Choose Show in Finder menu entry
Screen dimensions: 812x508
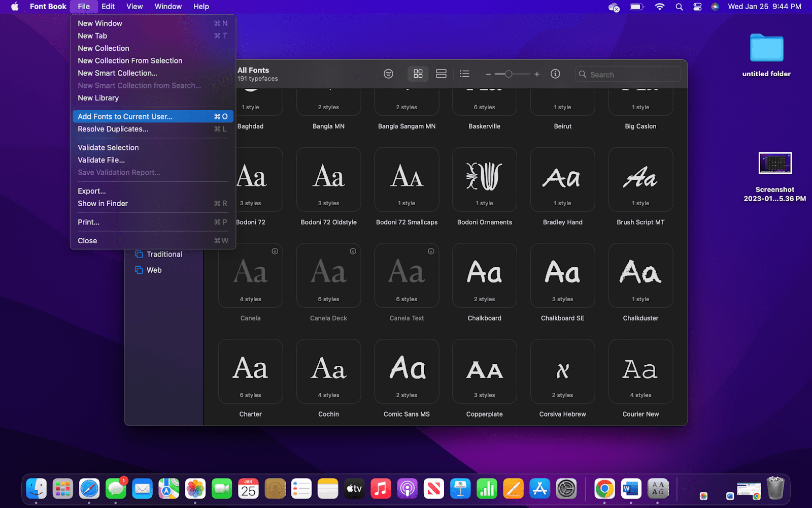(153, 203)
